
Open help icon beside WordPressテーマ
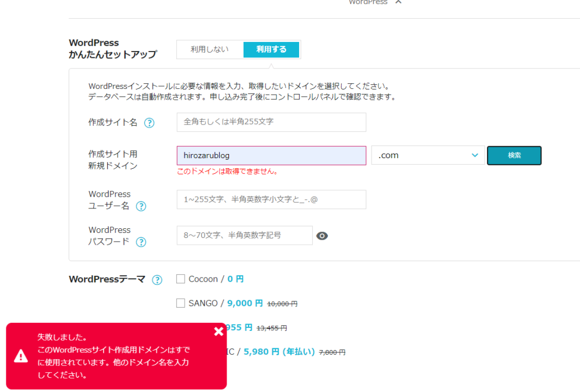[x=157, y=280]
